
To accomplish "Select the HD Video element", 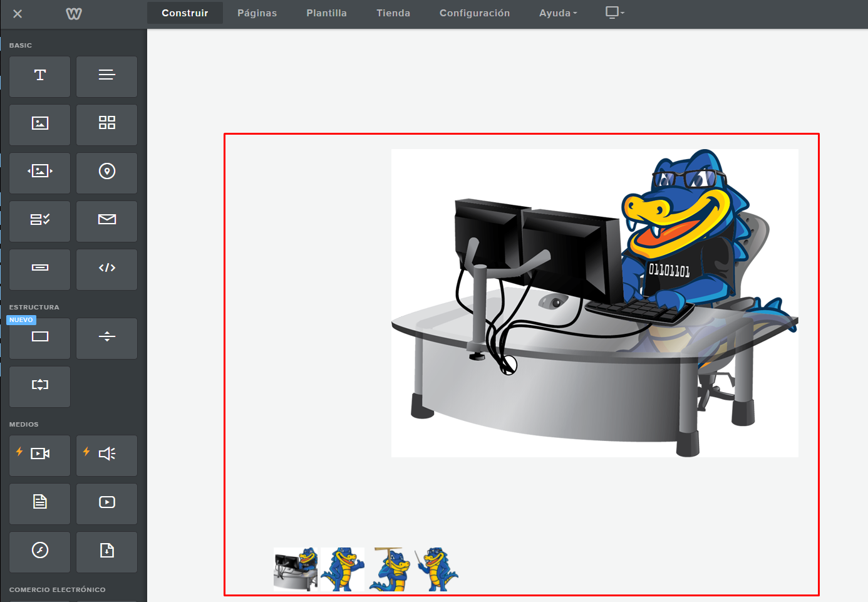I will click(x=40, y=455).
